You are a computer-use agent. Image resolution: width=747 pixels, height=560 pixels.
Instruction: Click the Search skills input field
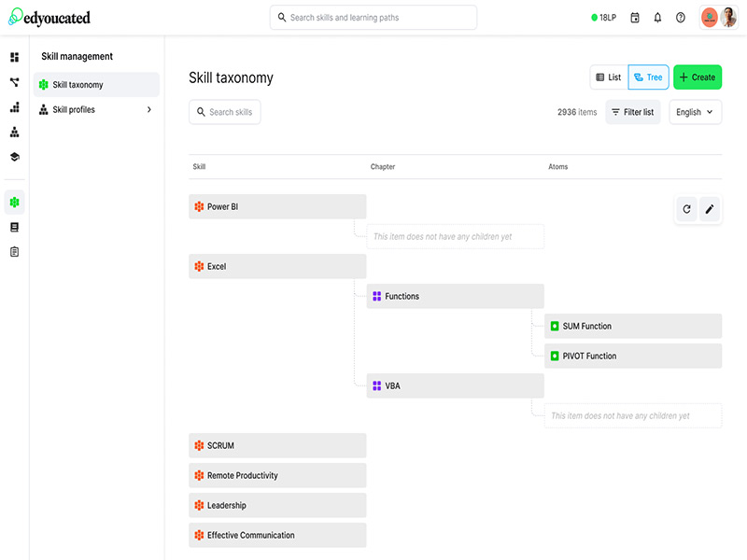[x=225, y=112]
